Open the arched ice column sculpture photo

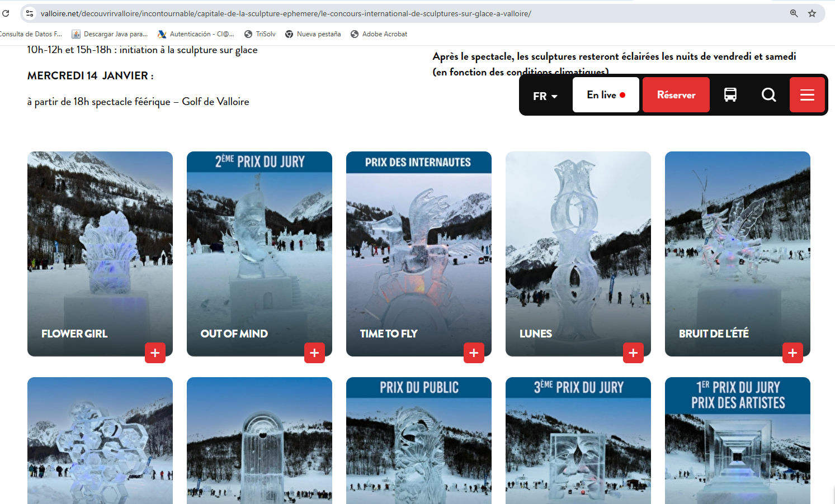click(x=260, y=441)
